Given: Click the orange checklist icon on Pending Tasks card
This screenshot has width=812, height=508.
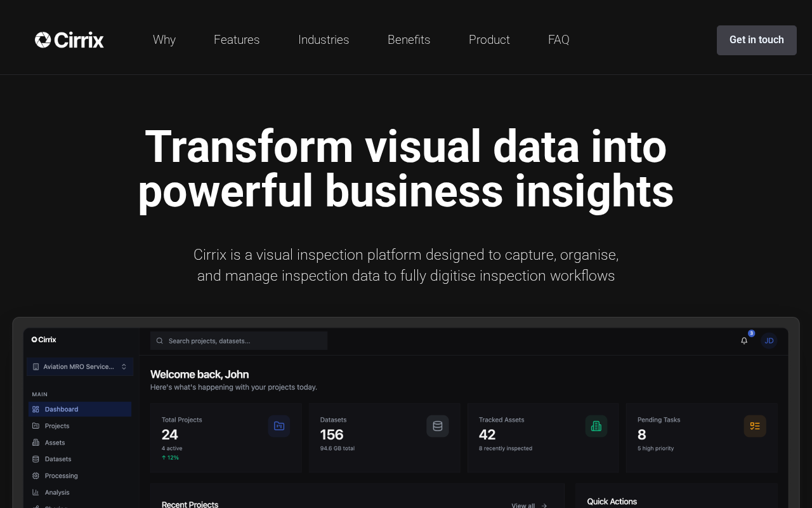Looking at the screenshot, I should pyautogui.click(x=755, y=426).
